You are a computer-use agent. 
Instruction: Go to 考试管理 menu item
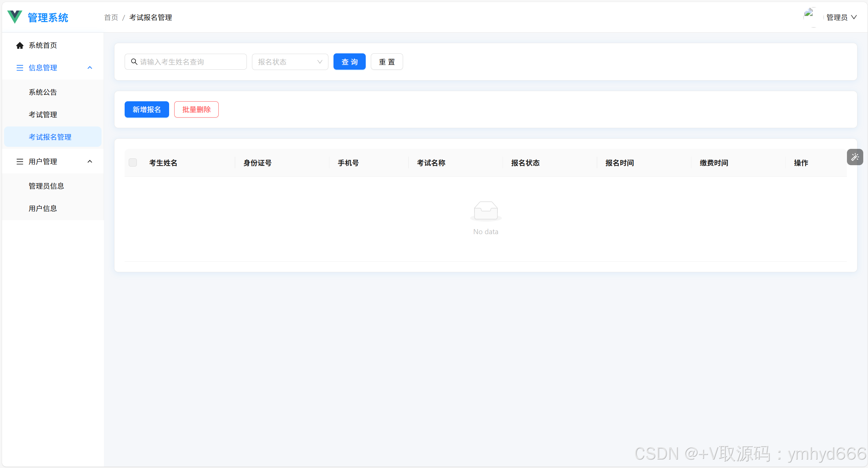pyautogui.click(x=43, y=115)
